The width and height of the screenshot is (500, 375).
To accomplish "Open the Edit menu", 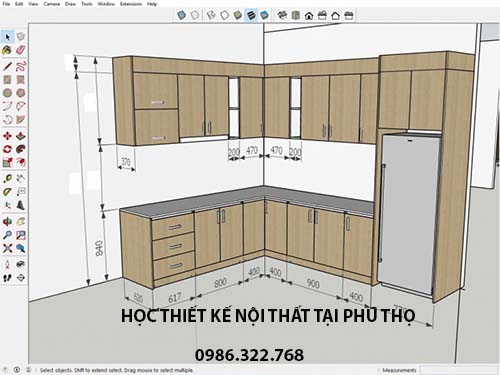I will (19, 4).
